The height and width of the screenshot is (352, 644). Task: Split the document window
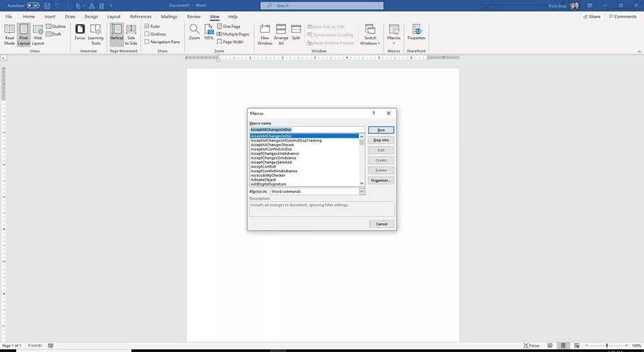click(296, 32)
